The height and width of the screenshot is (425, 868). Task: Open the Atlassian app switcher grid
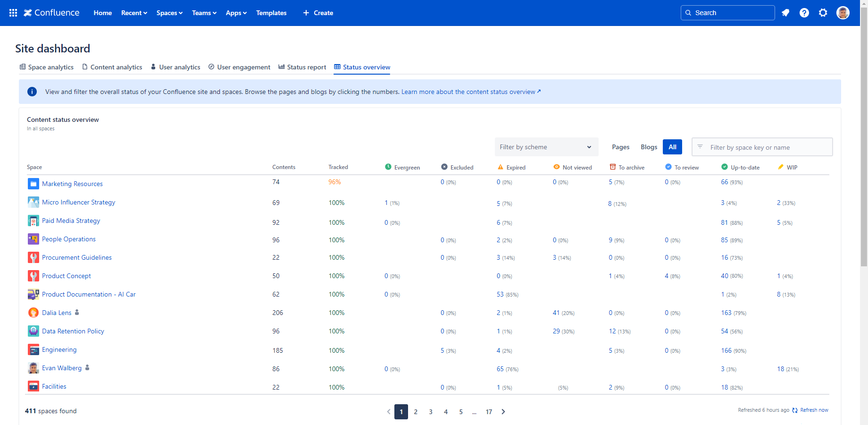(13, 13)
